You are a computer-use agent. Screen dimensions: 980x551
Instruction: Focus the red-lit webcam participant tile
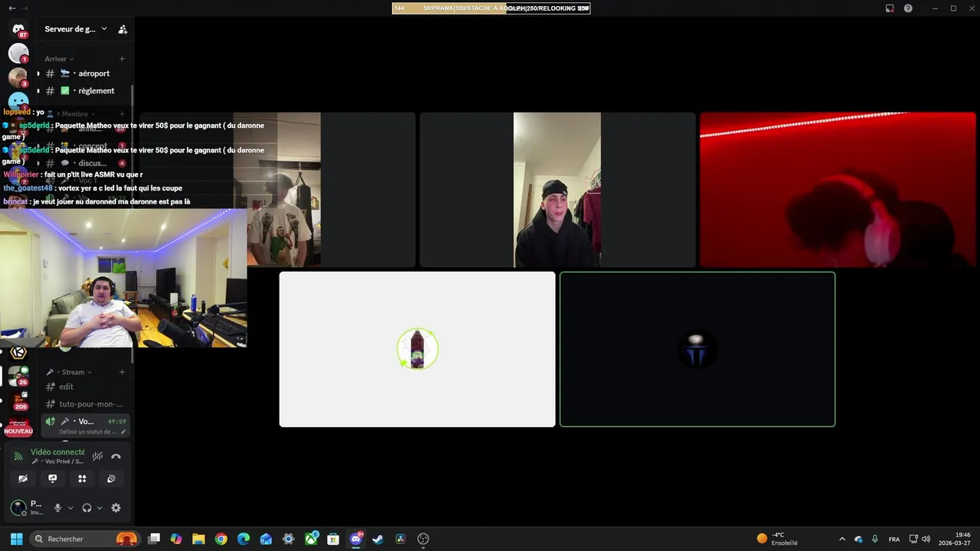pos(838,190)
